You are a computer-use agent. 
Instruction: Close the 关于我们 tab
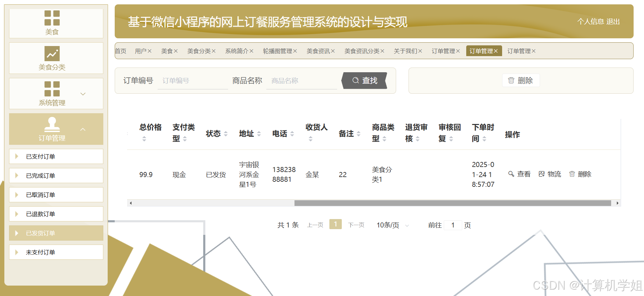[x=420, y=51]
